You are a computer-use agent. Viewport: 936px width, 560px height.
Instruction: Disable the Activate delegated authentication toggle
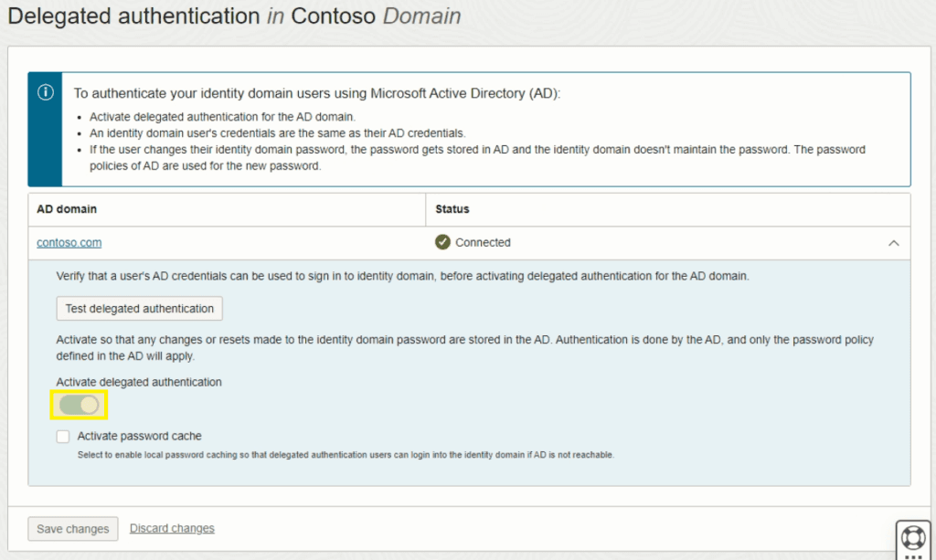tap(79, 405)
